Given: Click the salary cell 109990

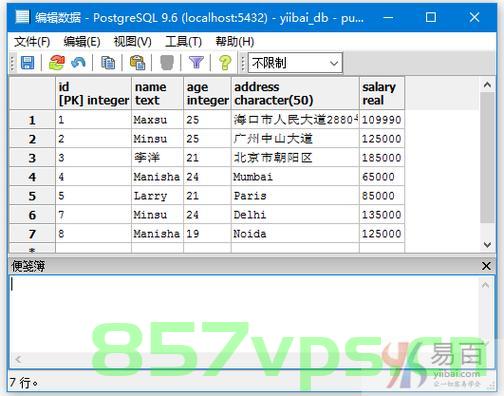Looking at the screenshot, I should [382, 120].
